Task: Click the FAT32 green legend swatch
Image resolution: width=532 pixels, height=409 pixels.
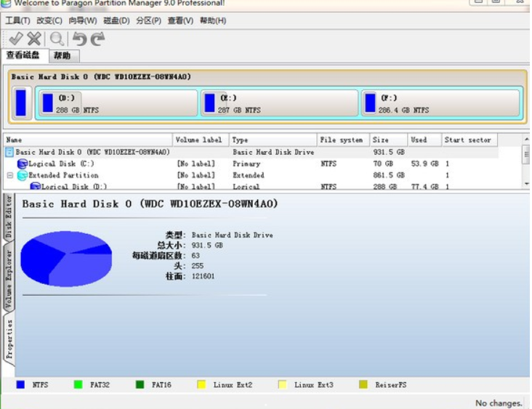Action: 78,384
